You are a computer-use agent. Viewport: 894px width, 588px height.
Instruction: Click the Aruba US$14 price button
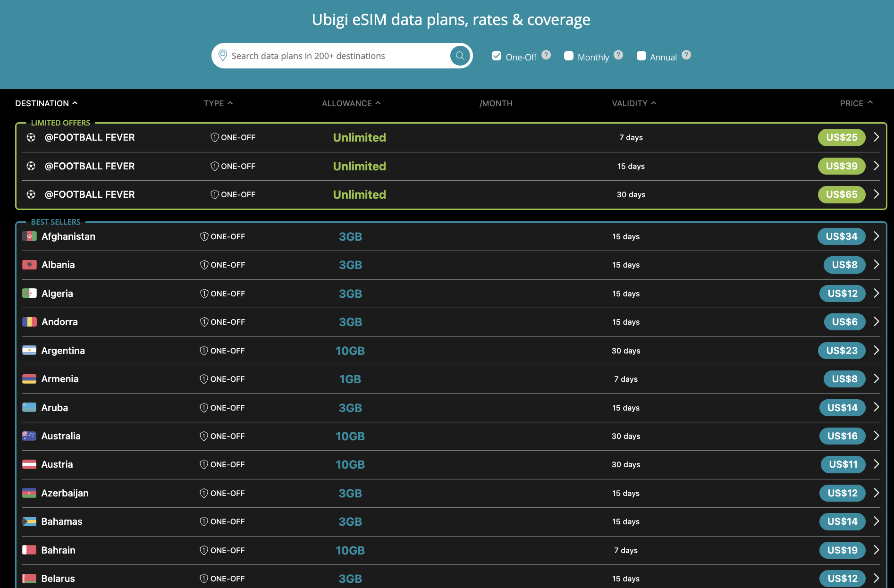[x=842, y=408]
